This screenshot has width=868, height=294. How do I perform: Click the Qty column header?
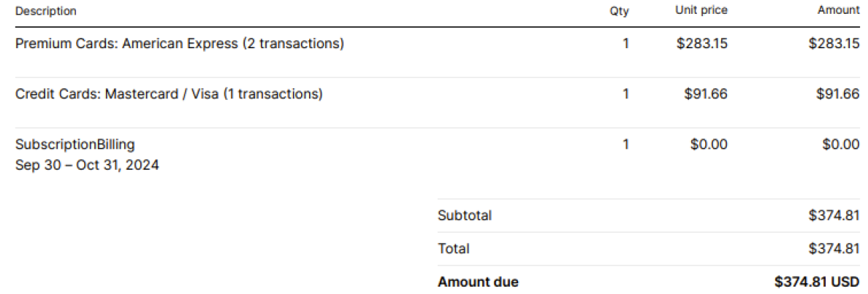pos(619,11)
